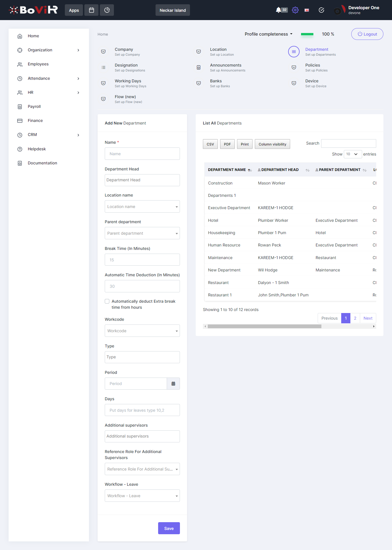Open the Location name dropdown
This screenshot has height=550, width=392.
142,207
